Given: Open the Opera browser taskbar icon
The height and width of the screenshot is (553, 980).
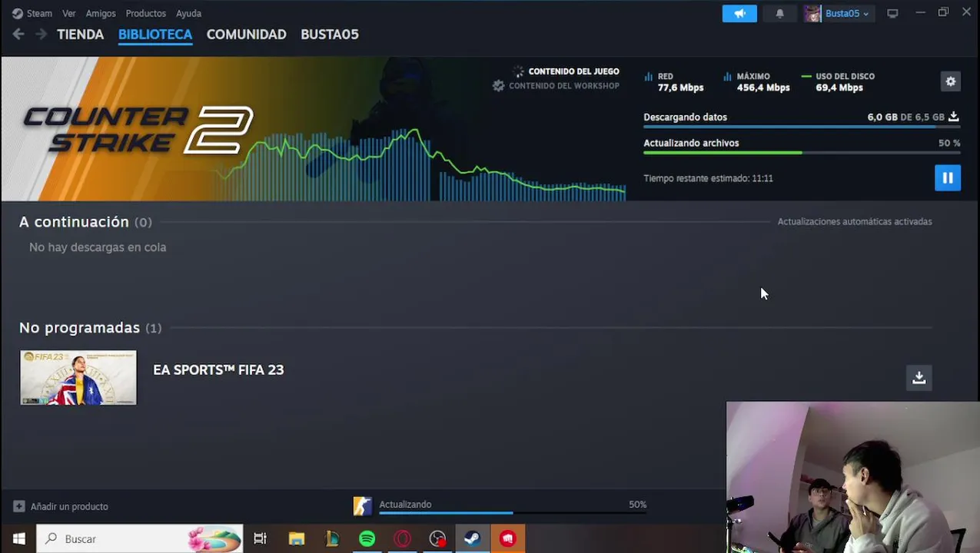Looking at the screenshot, I should tap(402, 539).
